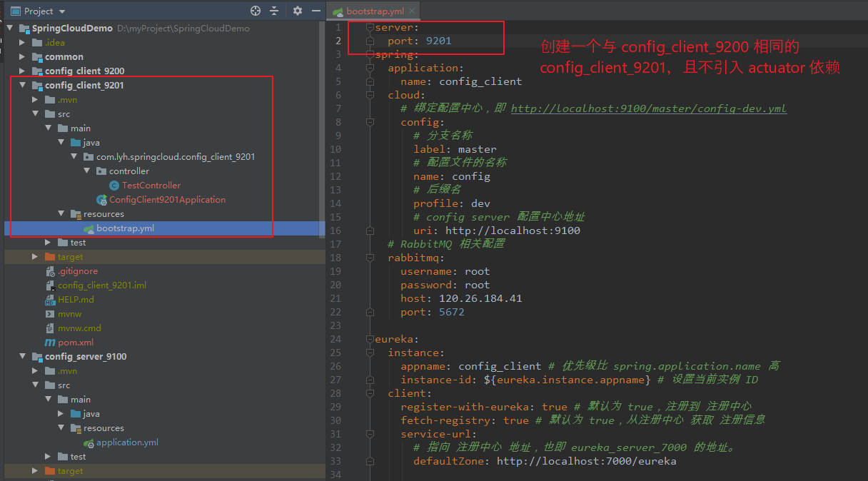Fold the cloud block at line 6

370,95
